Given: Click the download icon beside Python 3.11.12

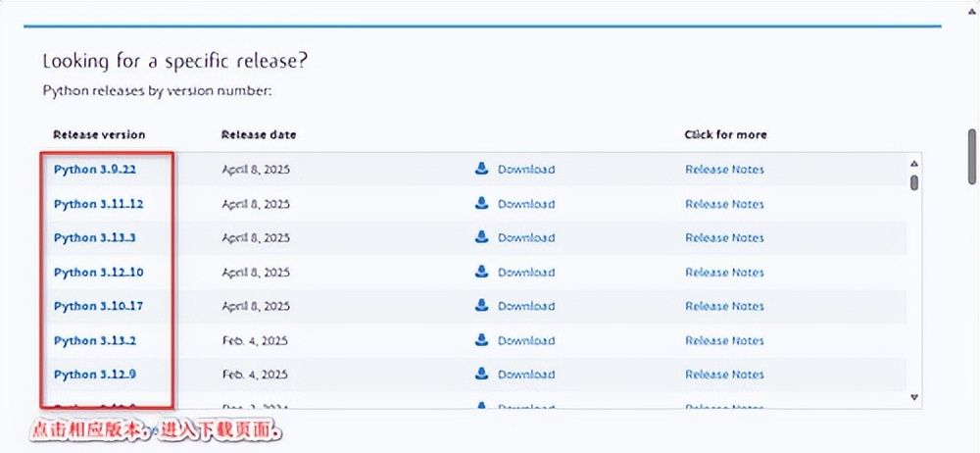Looking at the screenshot, I should [481, 204].
